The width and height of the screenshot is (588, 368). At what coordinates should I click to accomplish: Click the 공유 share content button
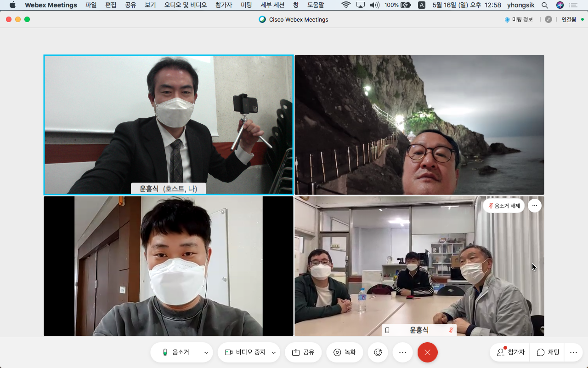303,352
